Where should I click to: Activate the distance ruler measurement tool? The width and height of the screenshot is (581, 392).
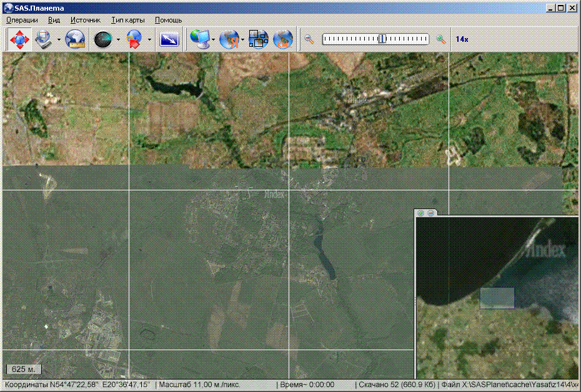(x=75, y=39)
